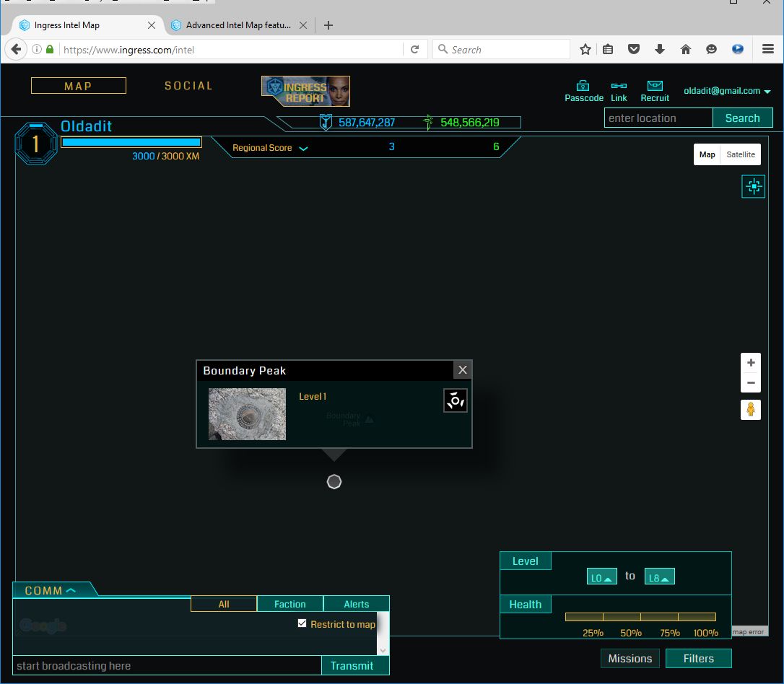This screenshot has width=784, height=684.
Task: Click portal link icon in Boundary Peak popup
Action: [x=455, y=400]
